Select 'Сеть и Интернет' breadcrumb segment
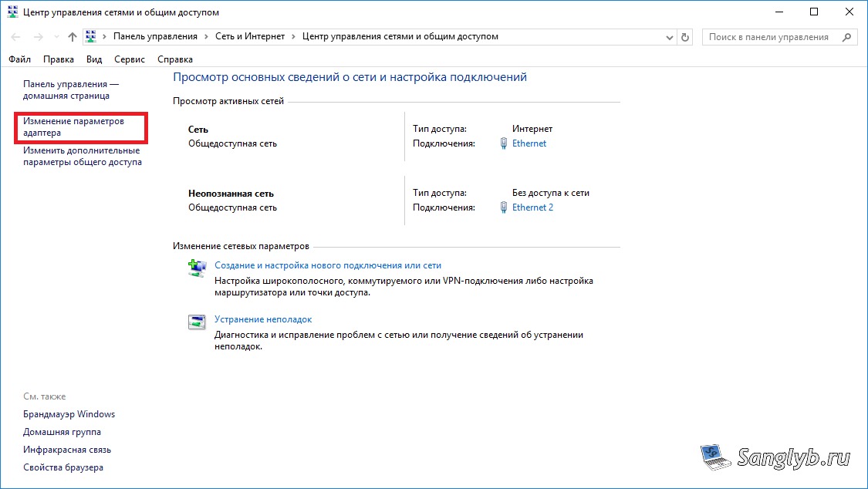868x489 pixels. point(250,36)
